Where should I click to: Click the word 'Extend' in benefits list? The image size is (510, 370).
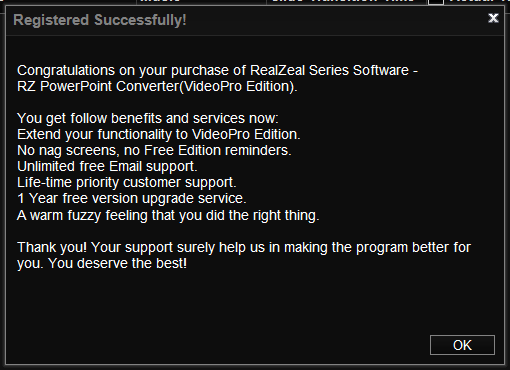pyautogui.click(x=39, y=134)
